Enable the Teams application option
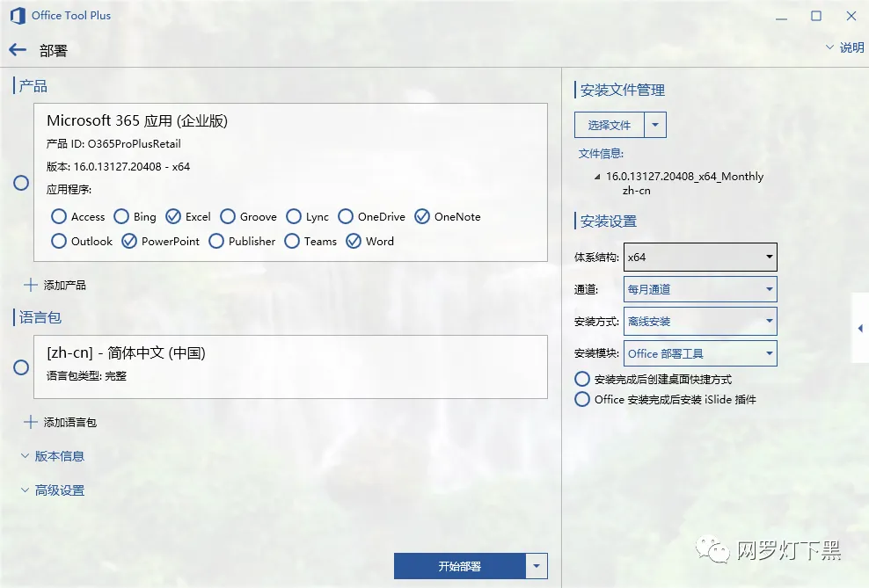 coord(291,242)
